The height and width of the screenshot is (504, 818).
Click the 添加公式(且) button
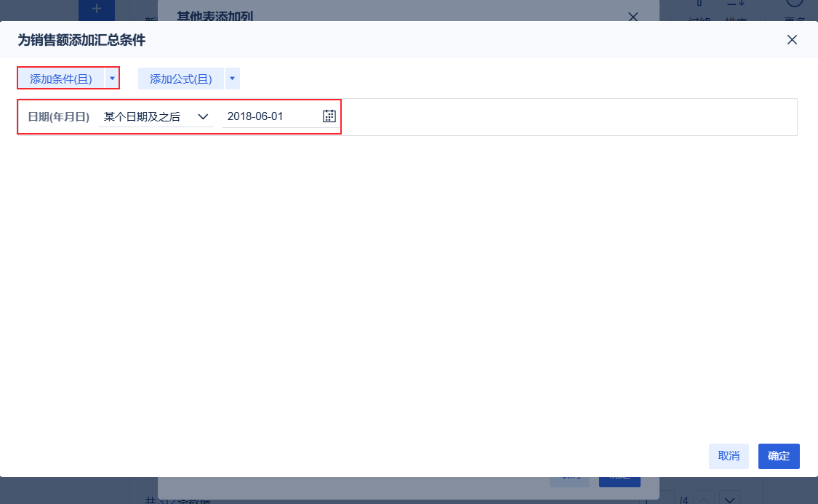[x=180, y=78]
